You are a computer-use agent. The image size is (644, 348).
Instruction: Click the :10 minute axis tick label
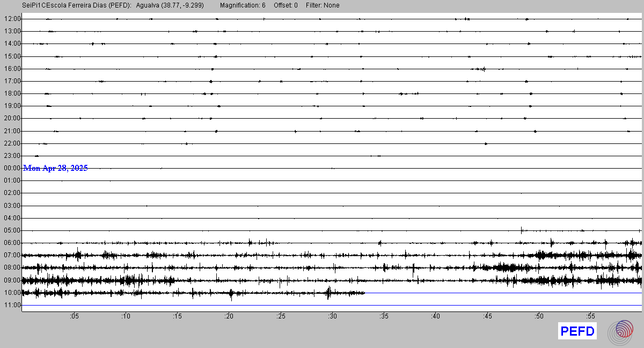(x=125, y=316)
